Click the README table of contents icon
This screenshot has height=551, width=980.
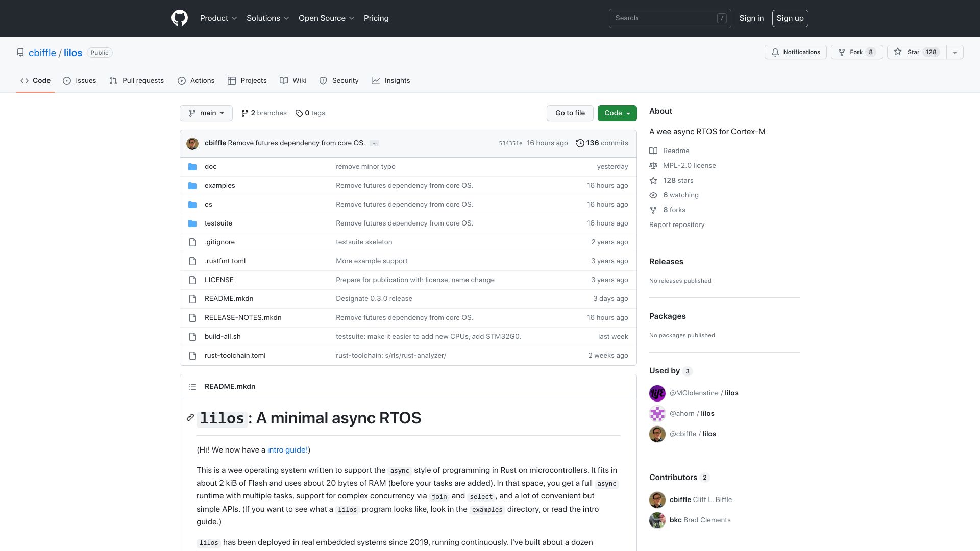pyautogui.click(x=192, y=387)
